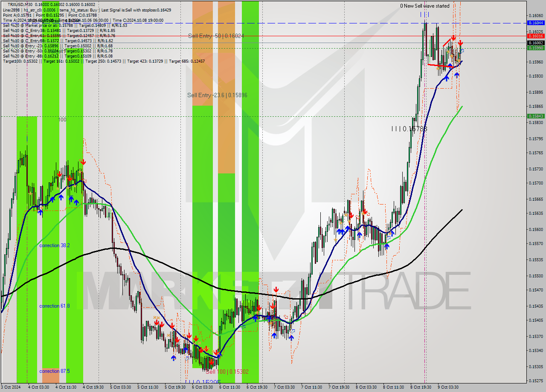Click the 0.15275 price axis value

click(x=536, y=380)
